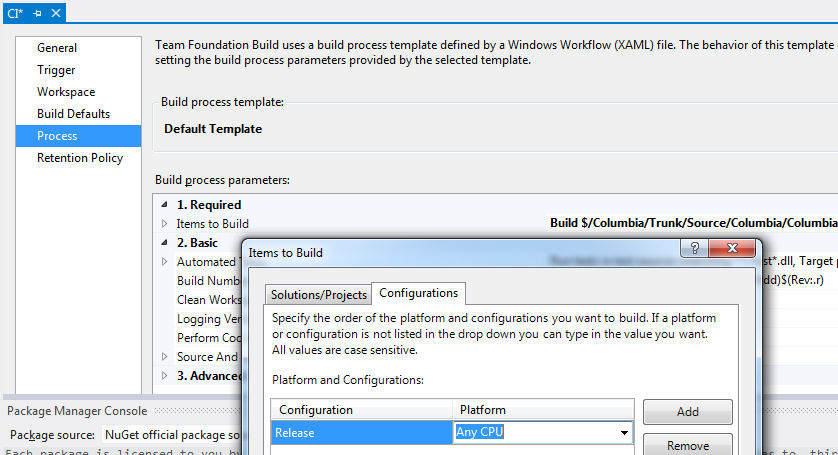Click the Remove button
The height and width of the screenshot is (455, 838).
pyautogui.click(x=687, y=445)
